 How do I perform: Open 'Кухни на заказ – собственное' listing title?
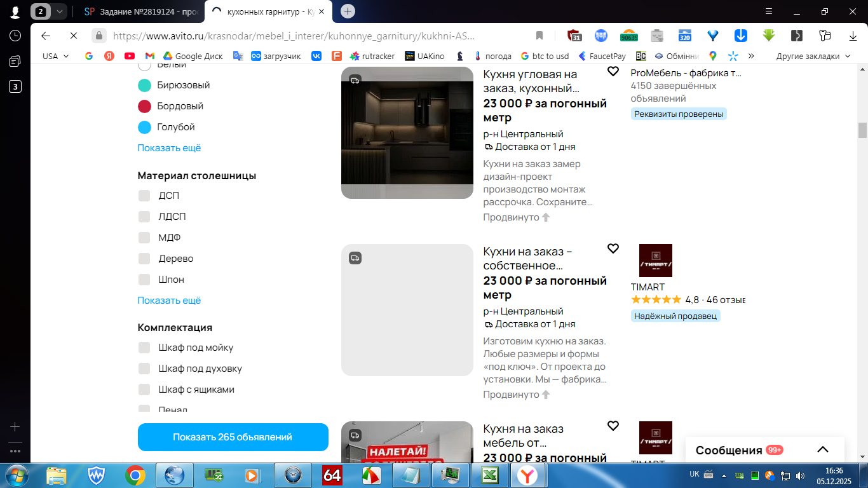click(x=527, y=259)
